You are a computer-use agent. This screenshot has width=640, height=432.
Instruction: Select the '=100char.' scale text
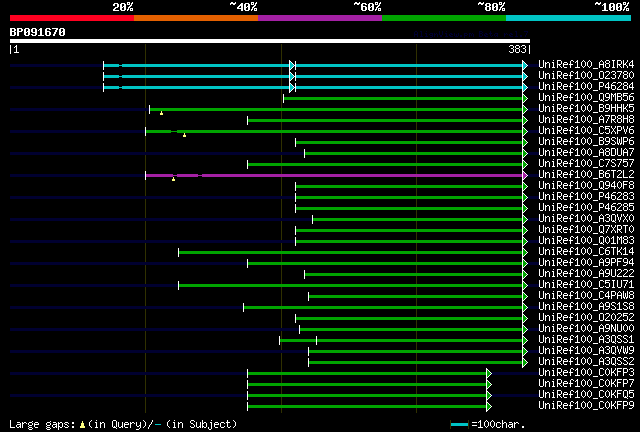click(x=498, y=424)
